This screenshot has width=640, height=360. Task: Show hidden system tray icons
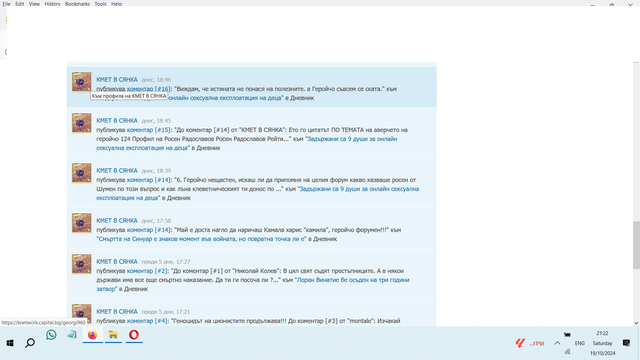point(557,343)
